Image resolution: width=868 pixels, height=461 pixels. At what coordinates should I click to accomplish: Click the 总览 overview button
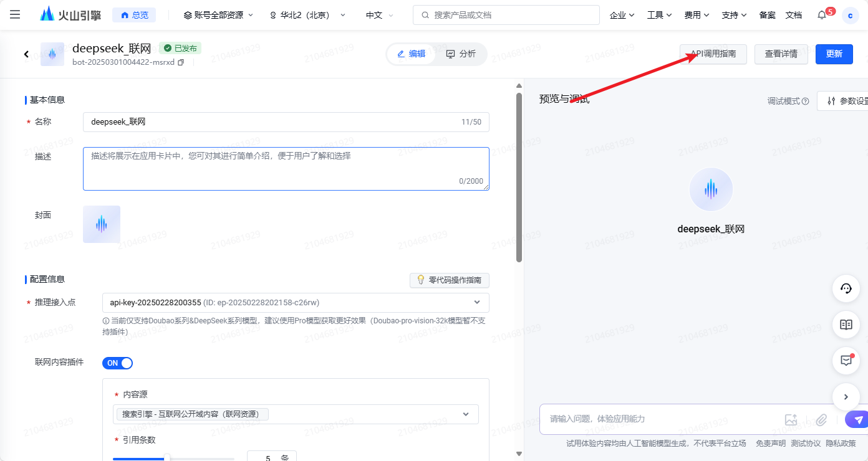[134, 15]
